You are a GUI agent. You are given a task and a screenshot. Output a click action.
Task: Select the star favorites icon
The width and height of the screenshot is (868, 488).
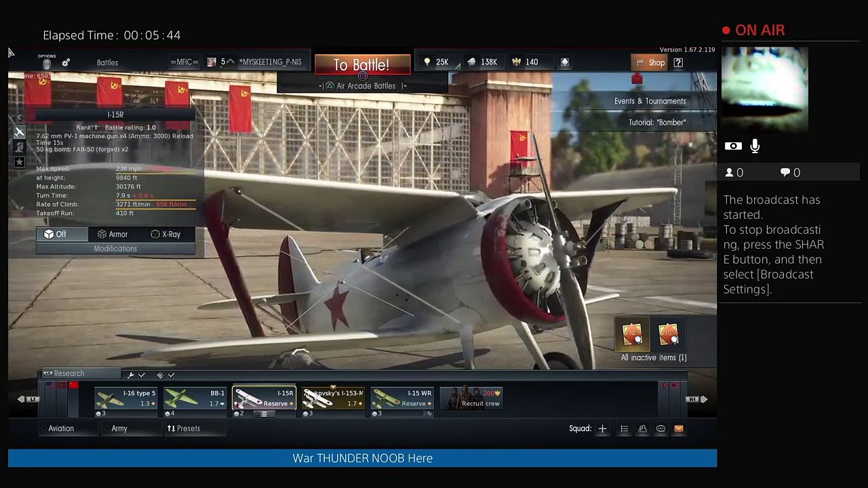point(19,162)
